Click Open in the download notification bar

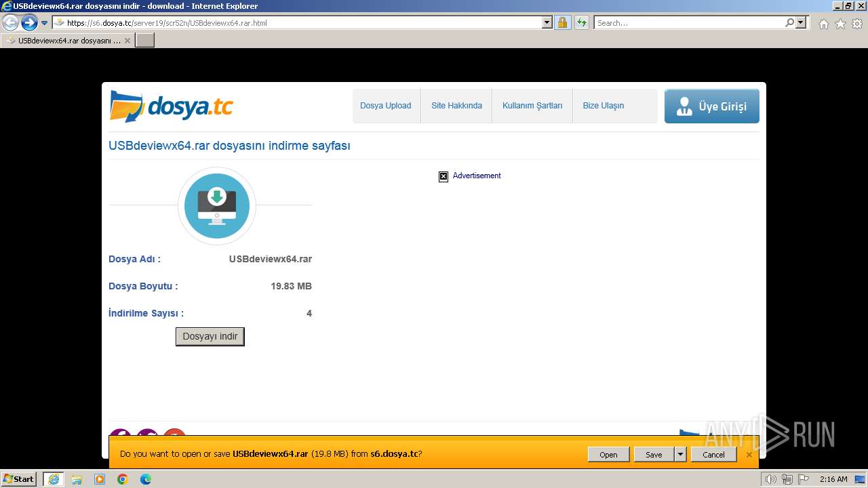pos(608,455)
